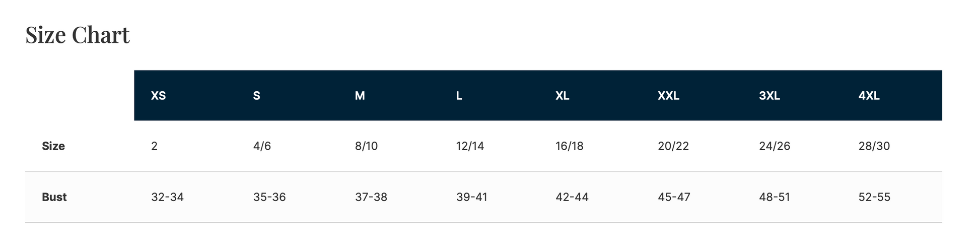The height and width of the screenshot is (251, 980).
Task: Click the L column header
Action: [x=459, y=96]
